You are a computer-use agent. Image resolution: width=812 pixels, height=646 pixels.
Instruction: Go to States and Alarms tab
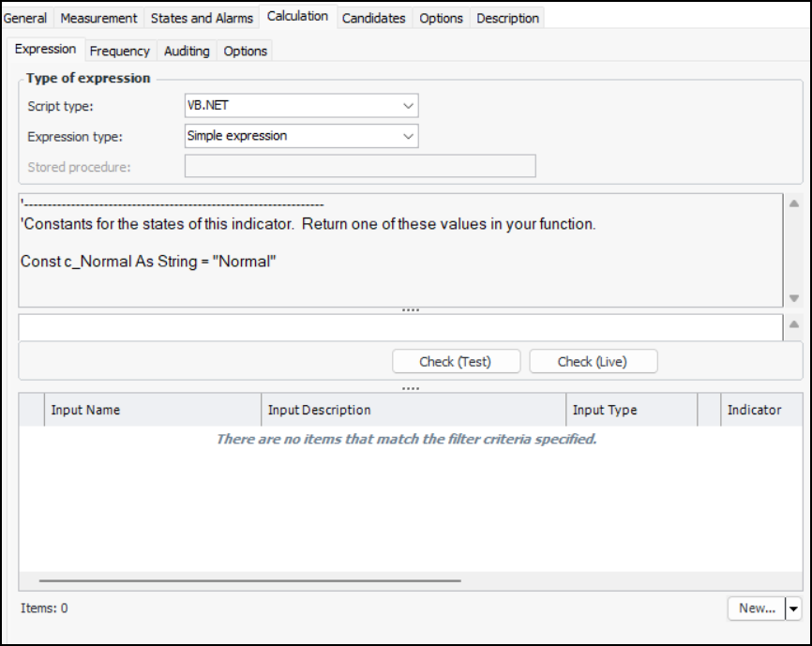202,18
